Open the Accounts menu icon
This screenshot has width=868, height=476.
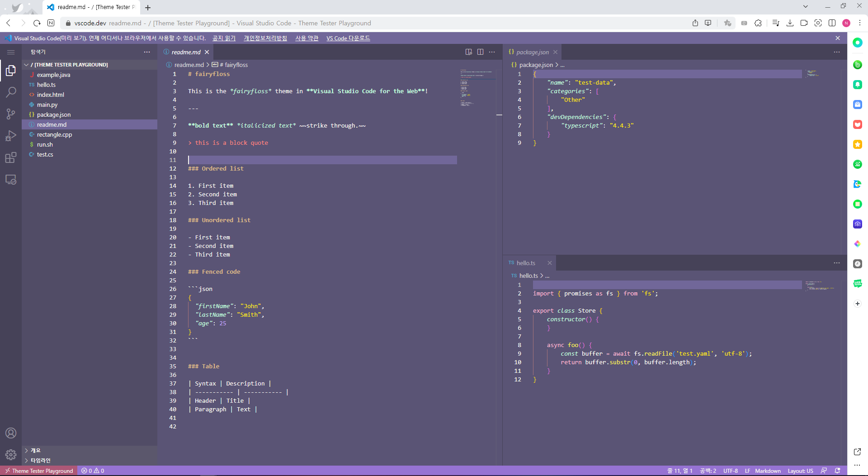(11, 433)
